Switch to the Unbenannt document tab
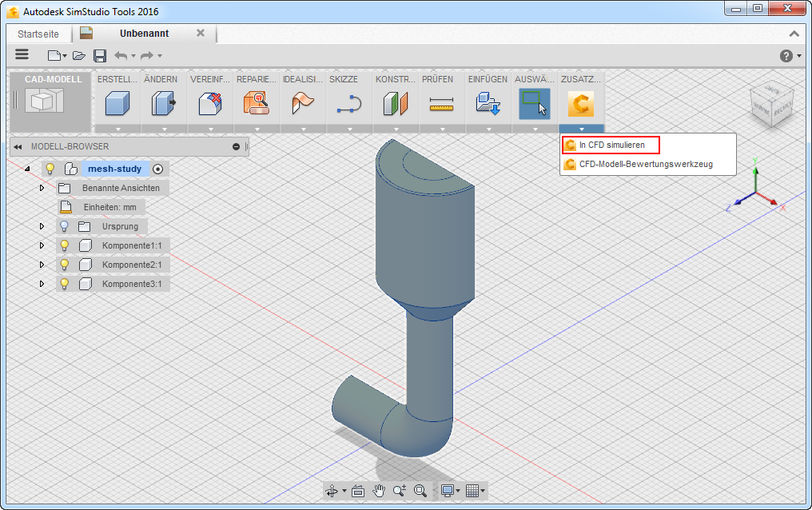This screenshot has width=812, height=510. coord(144,34)
